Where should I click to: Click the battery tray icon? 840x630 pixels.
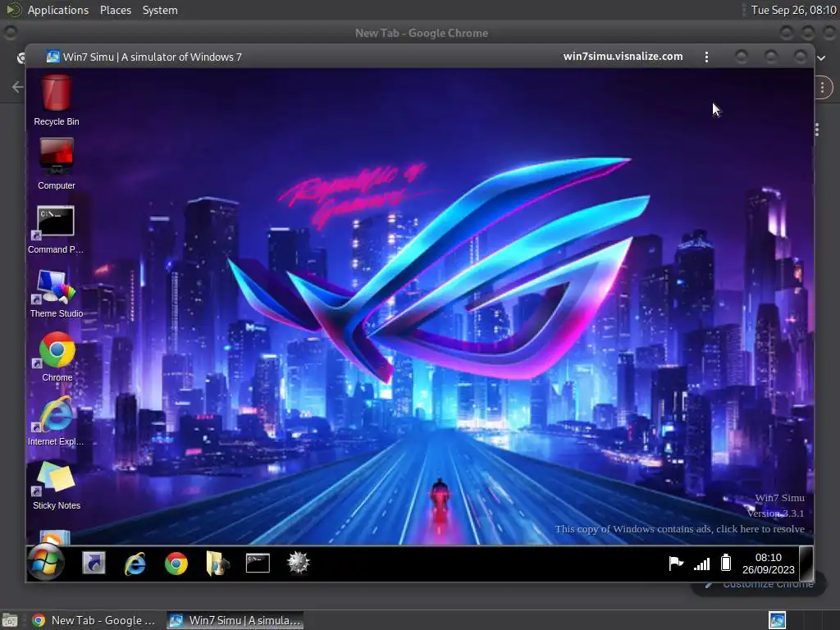[x=726, y=563]
